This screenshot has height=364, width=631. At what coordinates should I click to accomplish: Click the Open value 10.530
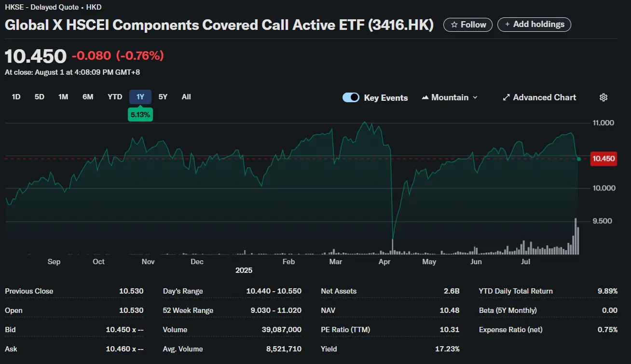[x=131, y=310]
